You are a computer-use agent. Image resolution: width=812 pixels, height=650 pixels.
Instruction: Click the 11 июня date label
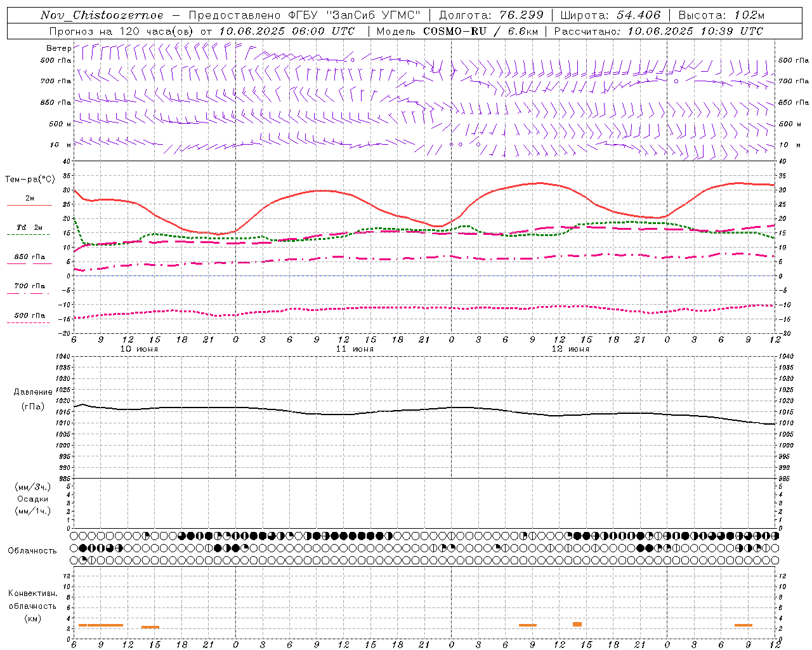[x=355, y=349]
